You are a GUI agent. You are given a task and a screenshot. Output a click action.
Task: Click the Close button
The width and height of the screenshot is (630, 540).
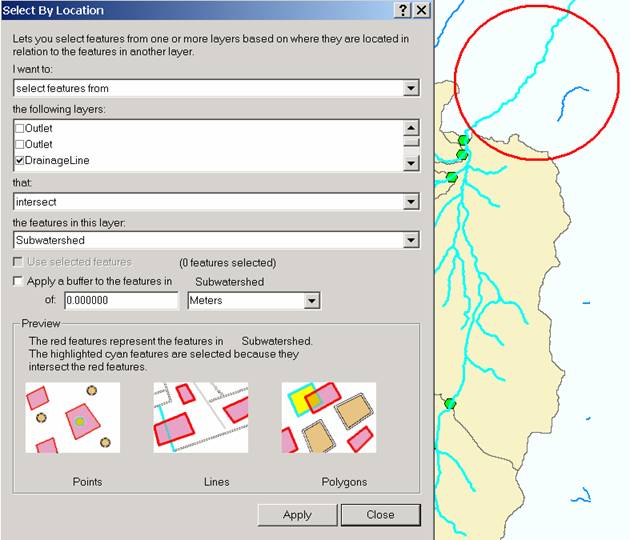click(380, 515)
